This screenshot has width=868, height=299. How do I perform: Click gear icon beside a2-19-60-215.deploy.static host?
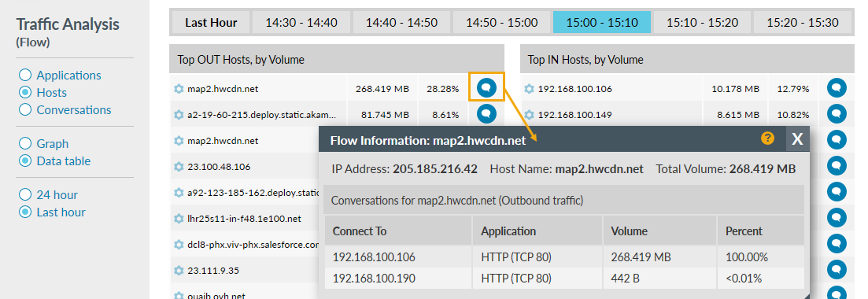tap(179, 115)
